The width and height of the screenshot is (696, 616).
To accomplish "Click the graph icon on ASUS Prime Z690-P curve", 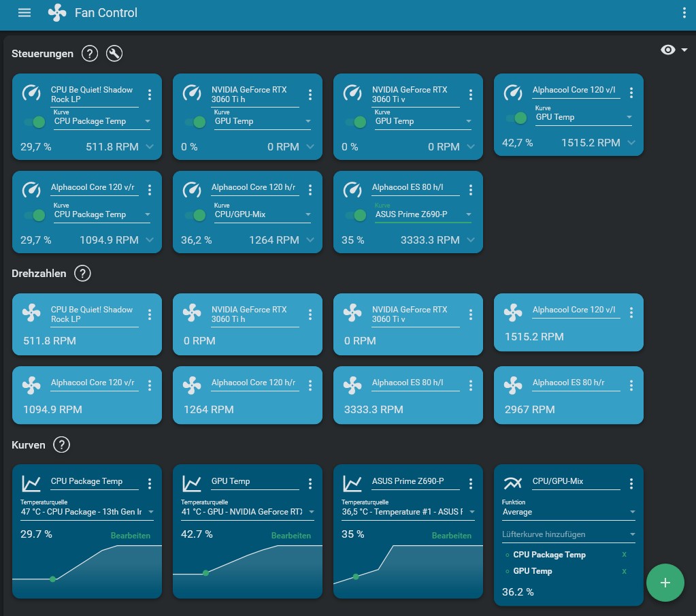I will (x=352, y=483).
